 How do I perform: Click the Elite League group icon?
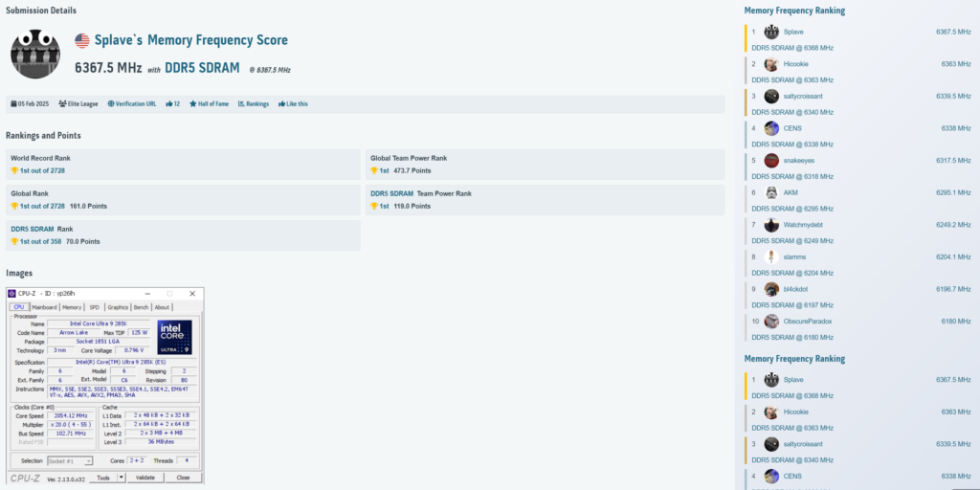coord(62,104)
